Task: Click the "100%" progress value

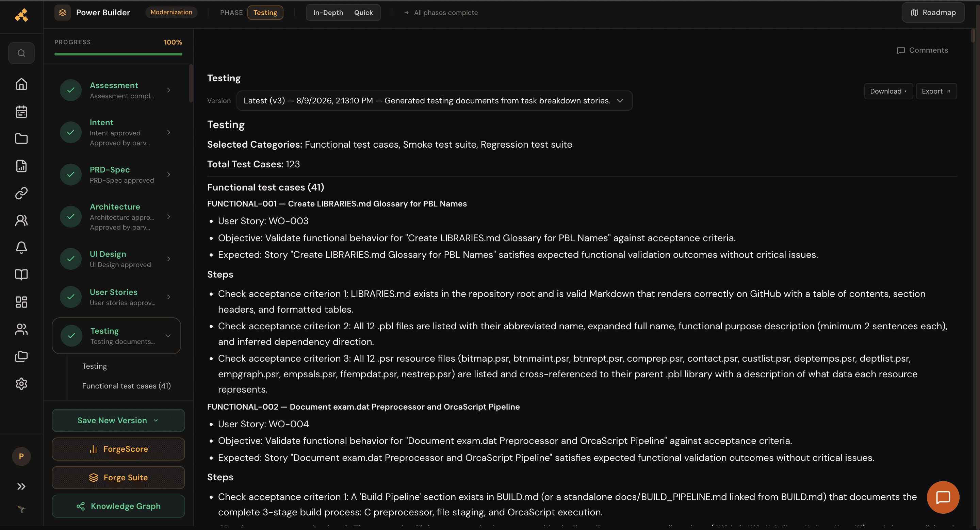Action: coord(173,42)
